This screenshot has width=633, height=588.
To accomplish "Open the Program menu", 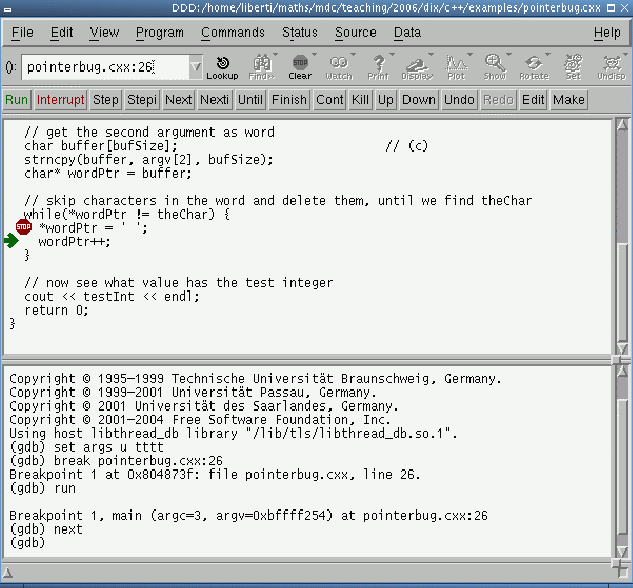I will (x=159, y=32).
